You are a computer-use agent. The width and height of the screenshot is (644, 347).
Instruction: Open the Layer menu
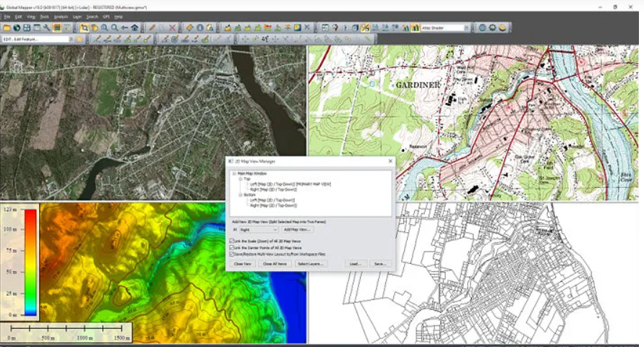pos(77,17)
